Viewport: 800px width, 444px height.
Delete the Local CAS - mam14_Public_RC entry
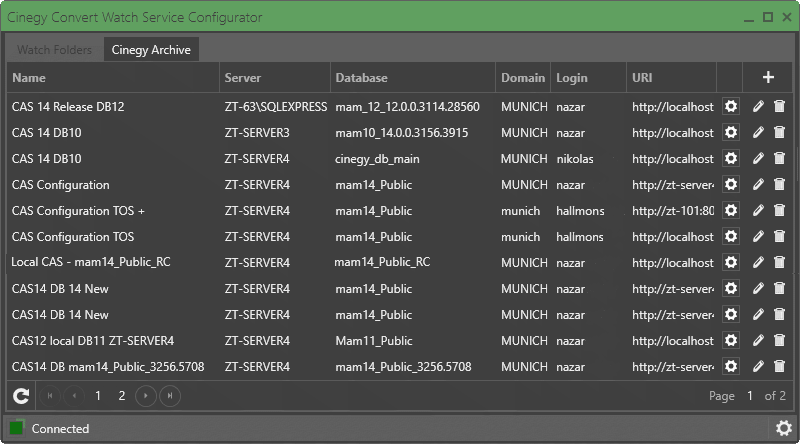coord(779,262)
